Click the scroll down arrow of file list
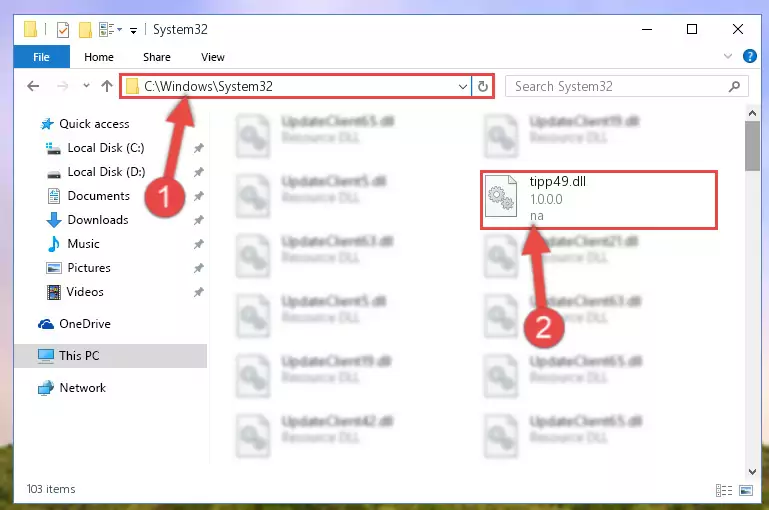This screenshot has height=510, width=769. click(752, 472)
